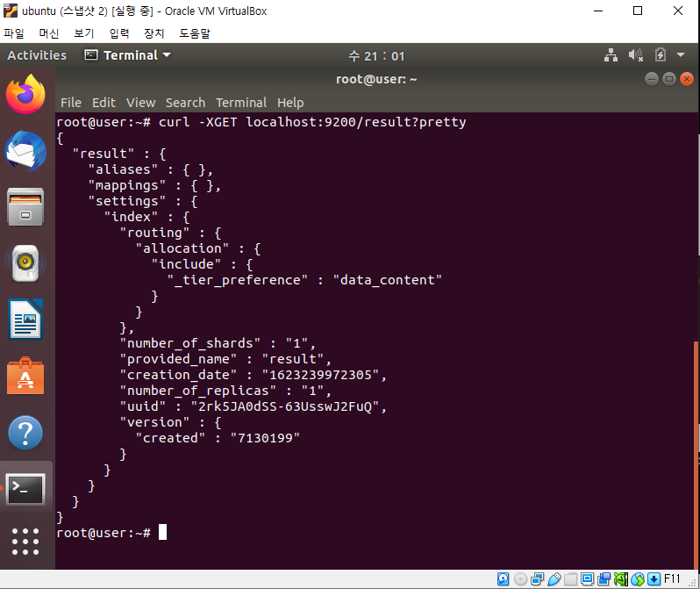Click the battery power icon in top bar
Image resolution: width=700 pixels, height=589 pixels.
tap(661, 55)
